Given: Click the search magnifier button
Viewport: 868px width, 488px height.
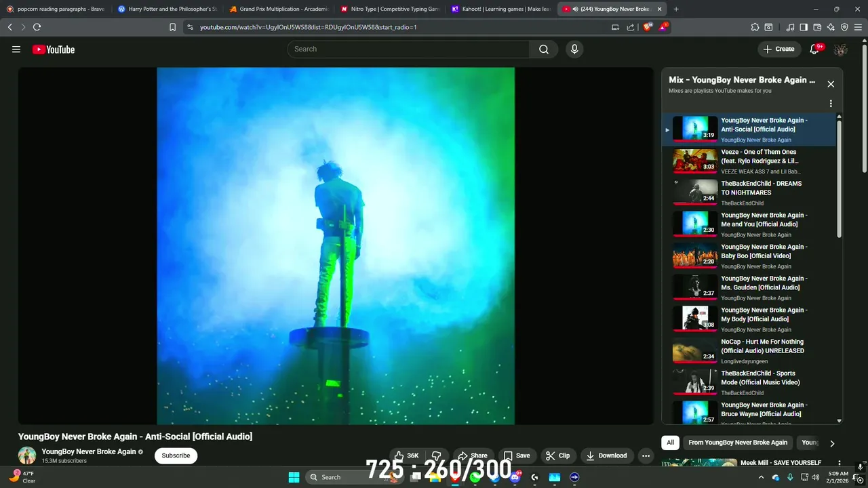Looking at the screenshot, I should click(x=544, y=49).
